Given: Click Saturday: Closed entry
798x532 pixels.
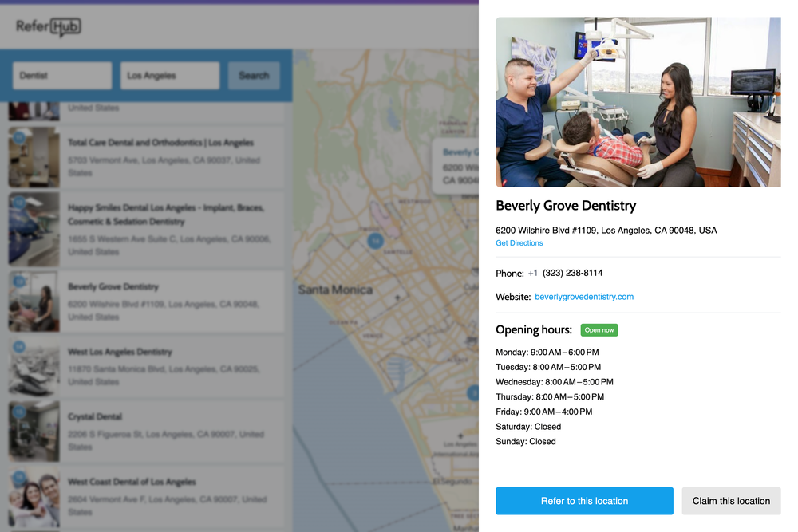Looking at the screenshot, I should pyautogui.click(x=528, y=427).
